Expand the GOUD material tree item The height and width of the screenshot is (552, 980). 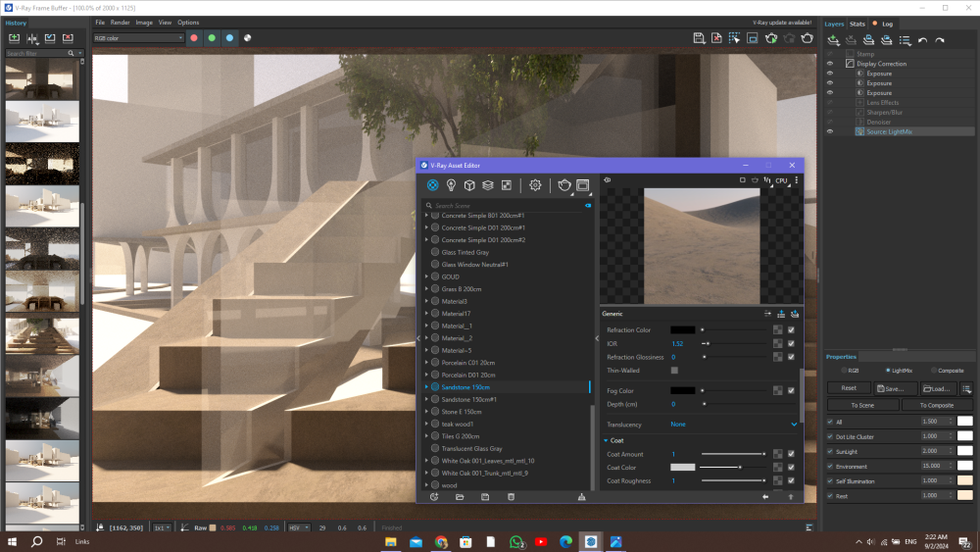tap(426, 277)
